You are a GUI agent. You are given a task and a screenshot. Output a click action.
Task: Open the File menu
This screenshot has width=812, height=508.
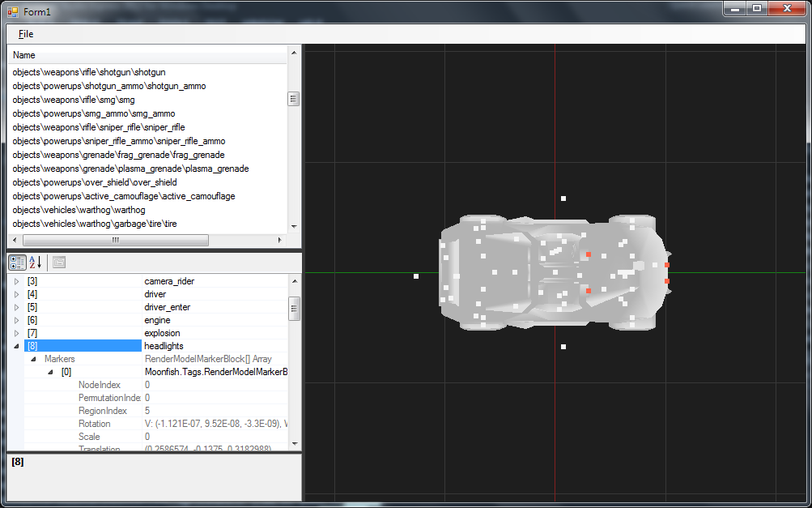point(26,34)
